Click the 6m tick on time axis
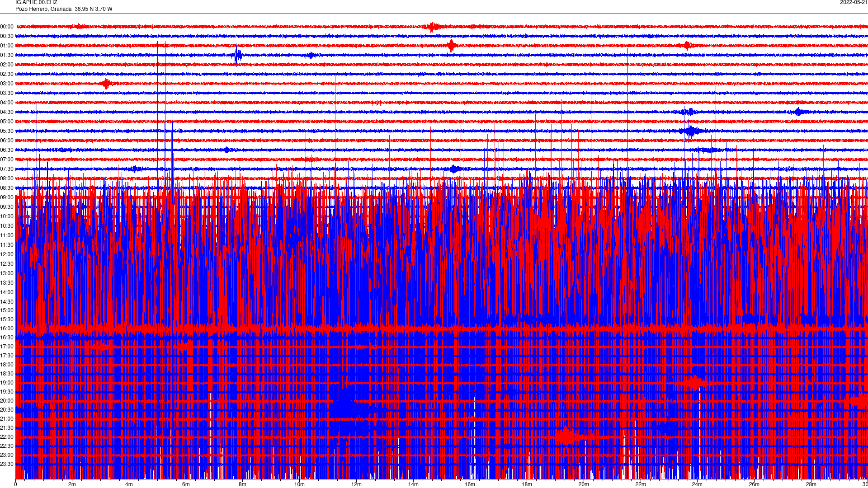The width and height of the screenshot is (868, 488). coord(186,484)
